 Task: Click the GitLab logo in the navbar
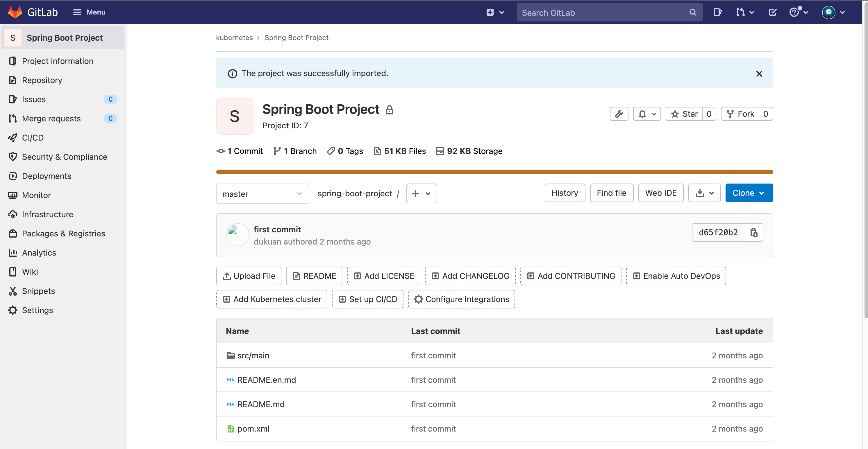[33, 12]
